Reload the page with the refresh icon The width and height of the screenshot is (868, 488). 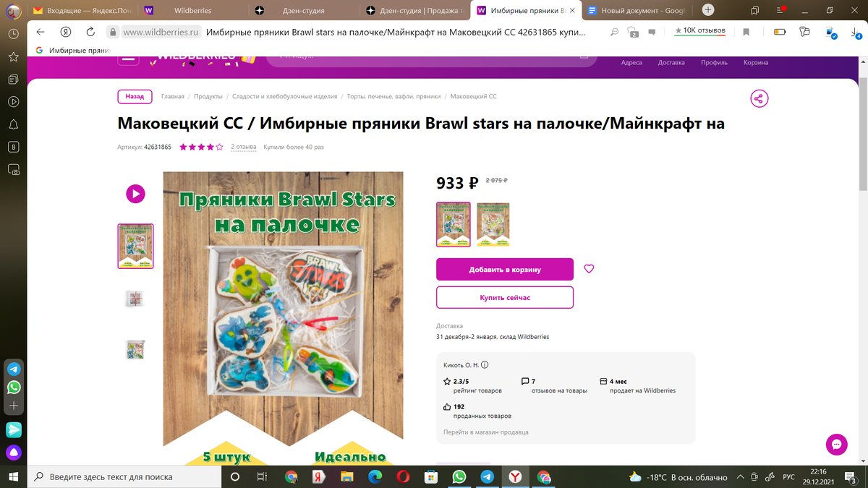(90, 32)
